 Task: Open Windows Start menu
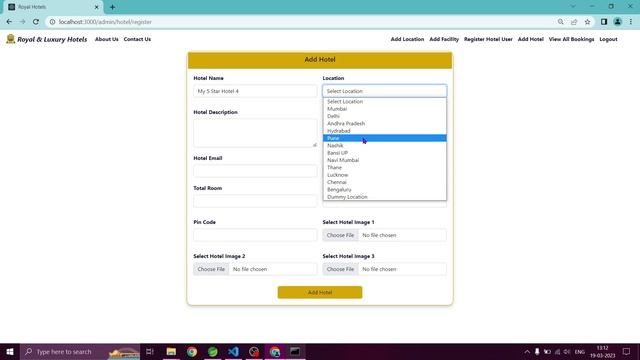[10, 351]
